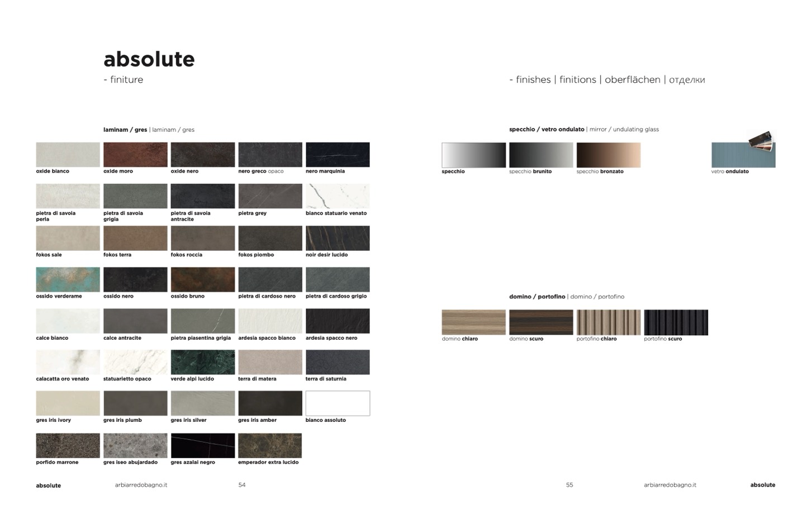Image resolution: width=812 pixels, height=514 pixels.
Task: Choose the emperador extra lucido swatch
Action: [270, 445]
